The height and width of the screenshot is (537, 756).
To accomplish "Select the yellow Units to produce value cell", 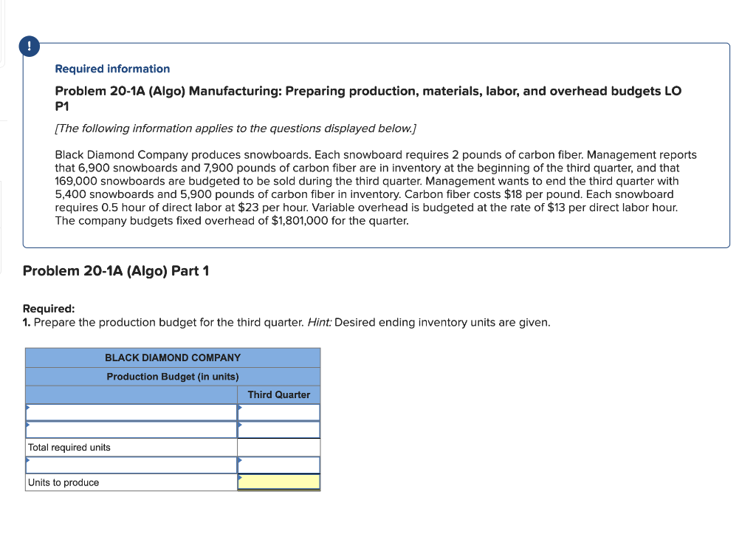I will [x=278, y=482].
